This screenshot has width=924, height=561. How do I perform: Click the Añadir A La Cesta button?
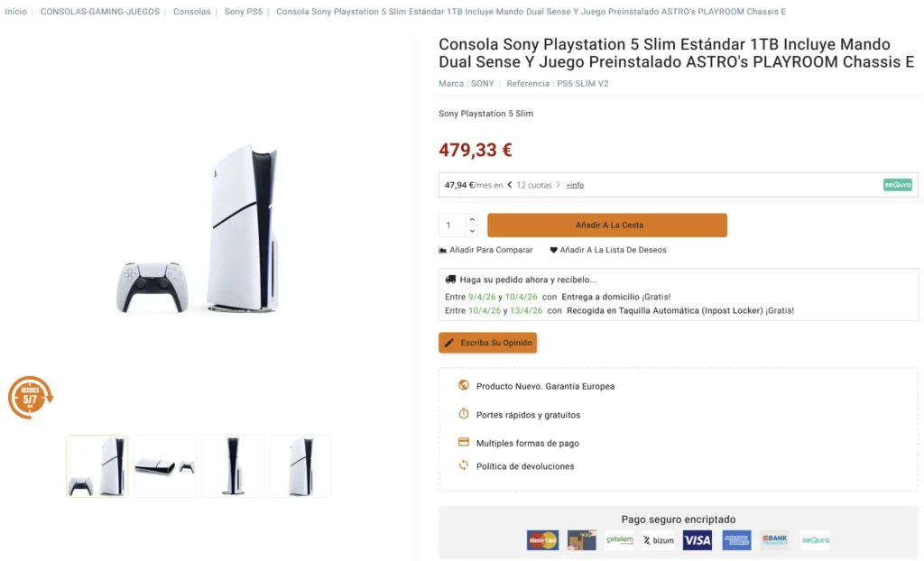[606, 225]
